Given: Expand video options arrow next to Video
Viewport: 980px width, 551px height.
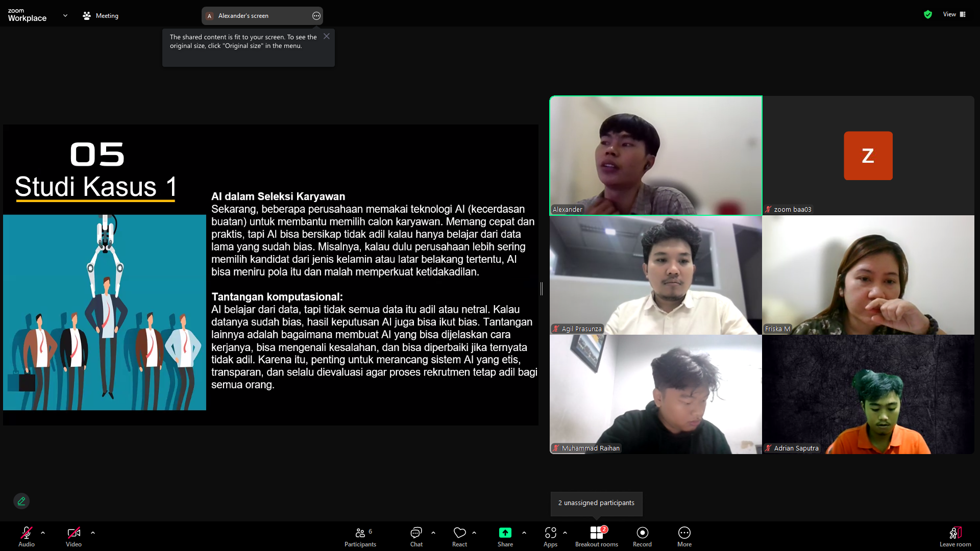Looking at the screenshot, I should pos(93,533).
